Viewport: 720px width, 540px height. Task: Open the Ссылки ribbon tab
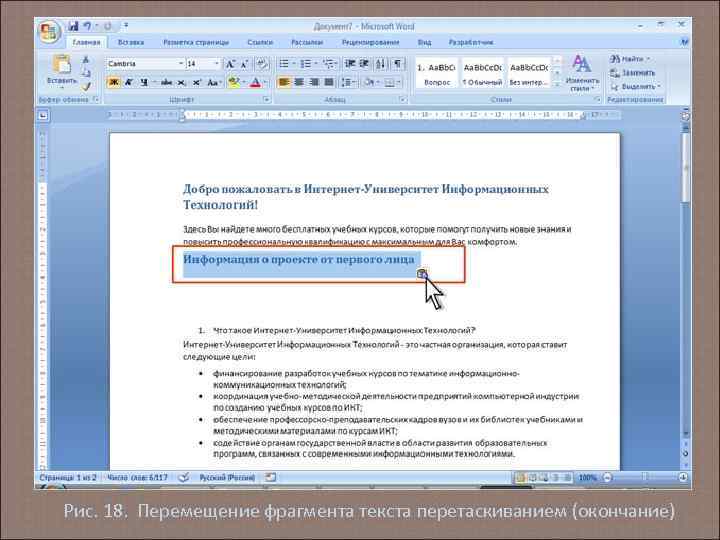pos(260,42)
